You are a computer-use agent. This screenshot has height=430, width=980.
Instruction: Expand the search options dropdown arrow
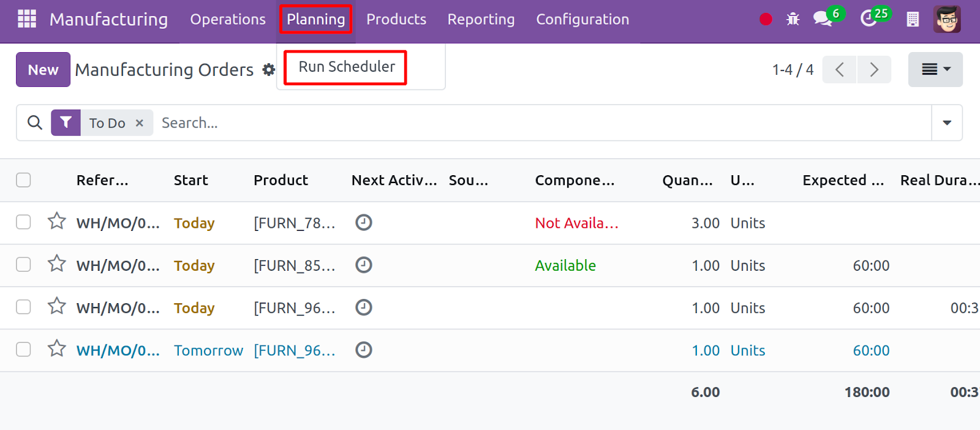pyautogui.click(x=947, y=123)
